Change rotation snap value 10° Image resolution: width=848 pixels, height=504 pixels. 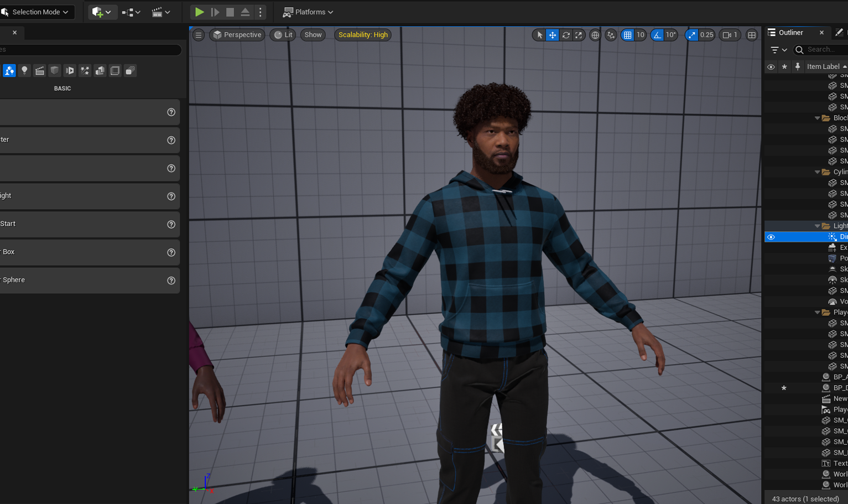click(671, 35)
